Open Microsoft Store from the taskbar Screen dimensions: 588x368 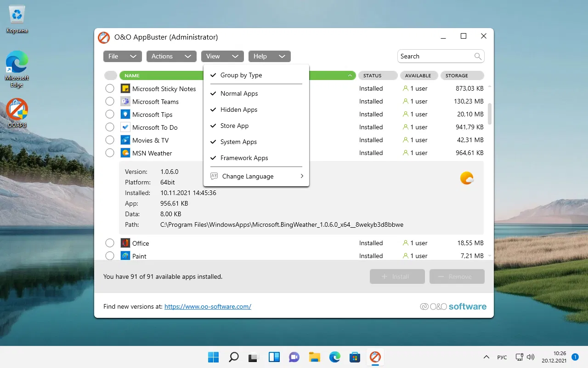click(x=355, y=357)
